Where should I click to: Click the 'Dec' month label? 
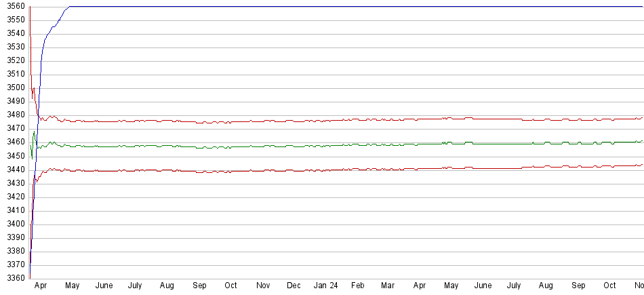(294, 286)
